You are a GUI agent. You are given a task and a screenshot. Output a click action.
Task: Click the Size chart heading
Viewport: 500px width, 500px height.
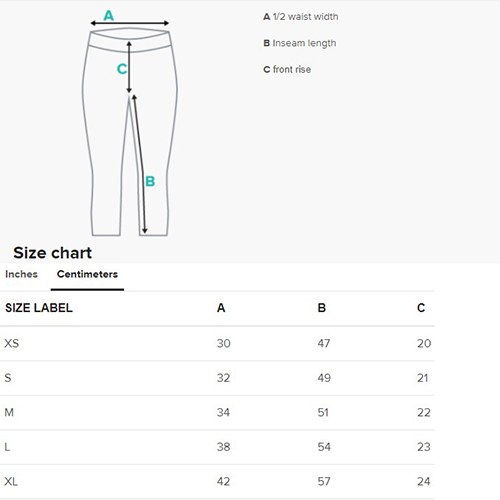[52, 253]
